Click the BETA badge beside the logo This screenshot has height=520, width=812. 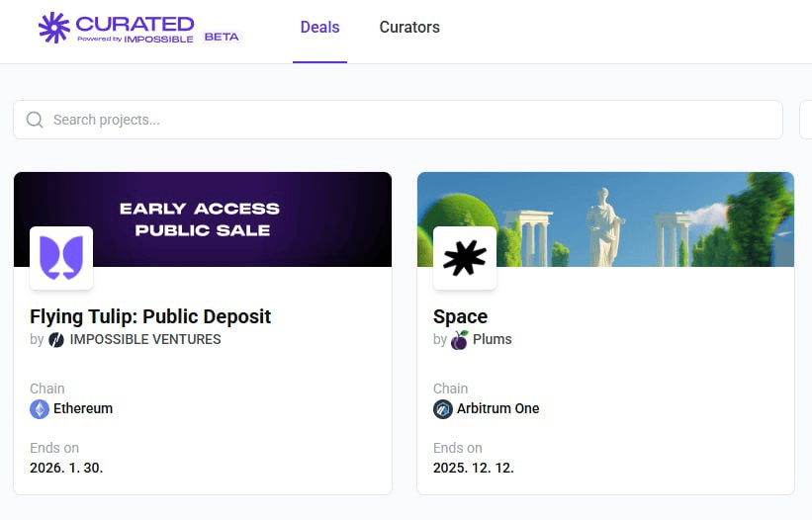point(221,37)
